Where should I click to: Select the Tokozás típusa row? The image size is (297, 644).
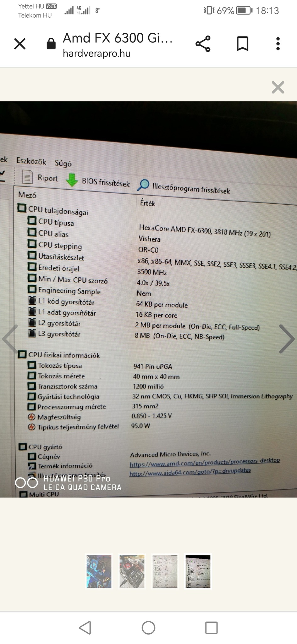(x=55, y=365)
